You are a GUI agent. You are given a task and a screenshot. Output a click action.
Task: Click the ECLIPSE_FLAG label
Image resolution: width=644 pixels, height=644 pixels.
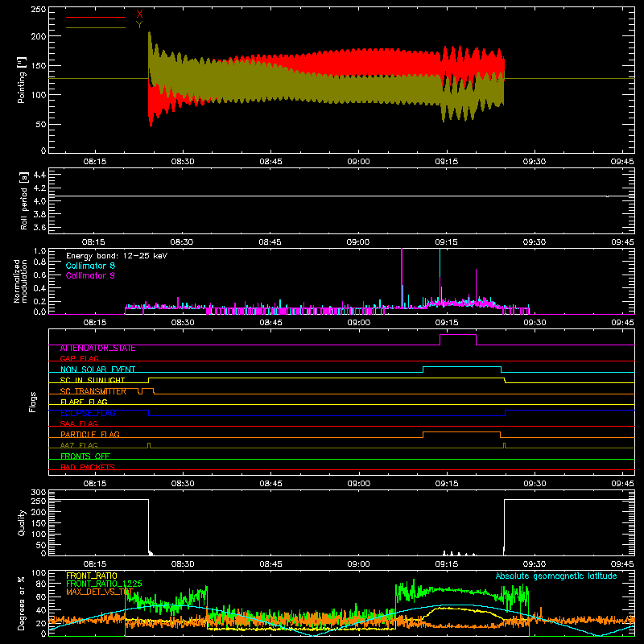click(88, 413)
